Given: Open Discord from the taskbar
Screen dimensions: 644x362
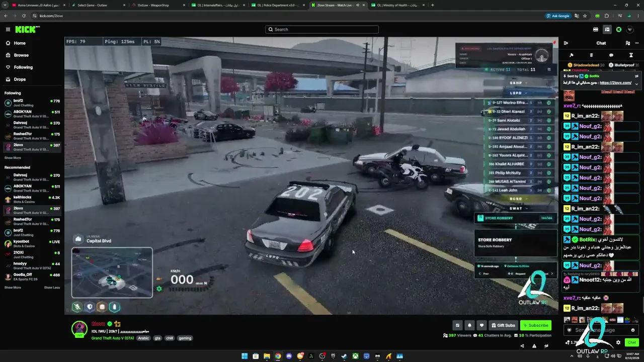Looking at the screenshot, I should click(x=289, y=356).
